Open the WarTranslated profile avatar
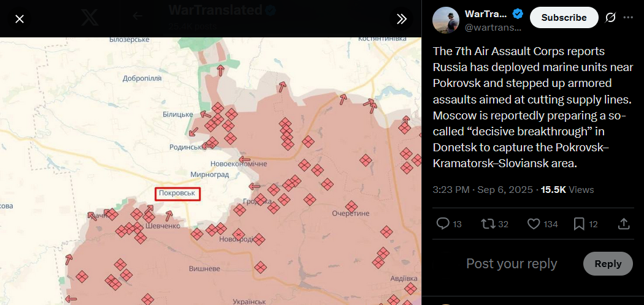The width and height of the screenshot is (644, 305). click(446, 20)
